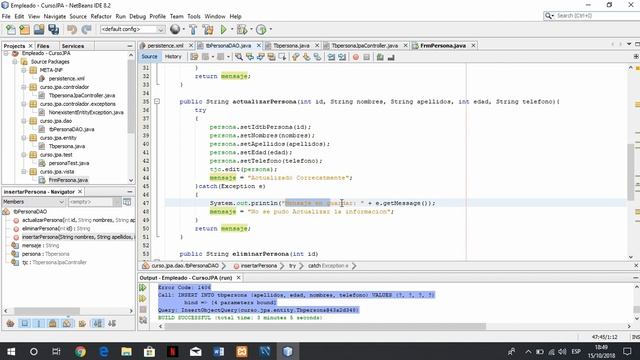Switch to the Services panel tab
Screen dimensions: 640x360
click(73, 46)
